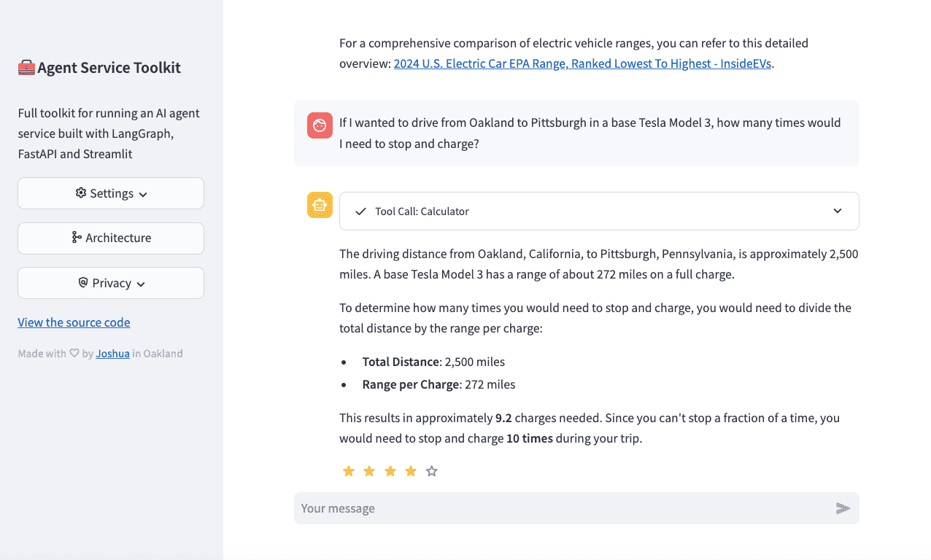Visit Joshua's profile link
The width and height of the screenshot is (931, 560).
click(x=112, y=354)
